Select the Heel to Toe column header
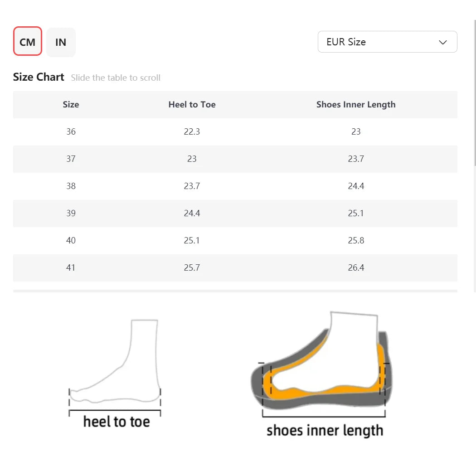Viewport: 476px width, 476px height. coord(192,104)
